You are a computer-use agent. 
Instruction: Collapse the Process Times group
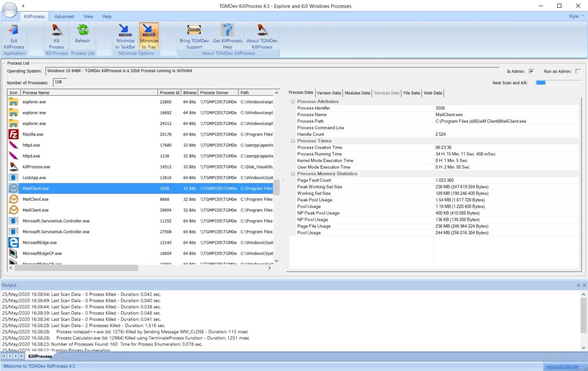(x=293, y=141)
